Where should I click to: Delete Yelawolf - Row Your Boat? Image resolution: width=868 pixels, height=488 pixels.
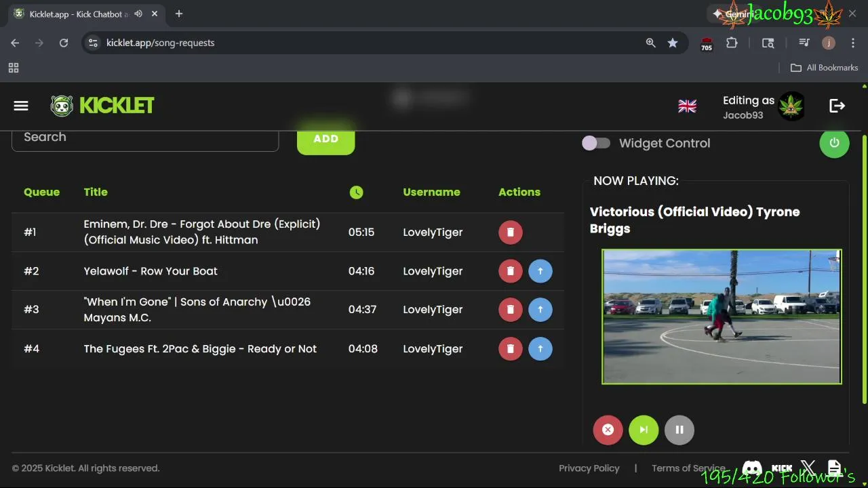(x=511, y=271)
